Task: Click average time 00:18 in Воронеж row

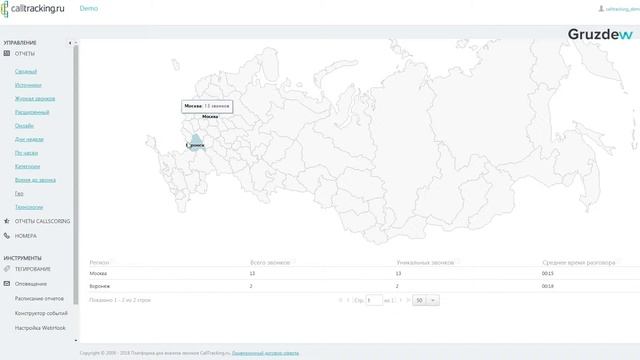Action: tap(547, 286)
